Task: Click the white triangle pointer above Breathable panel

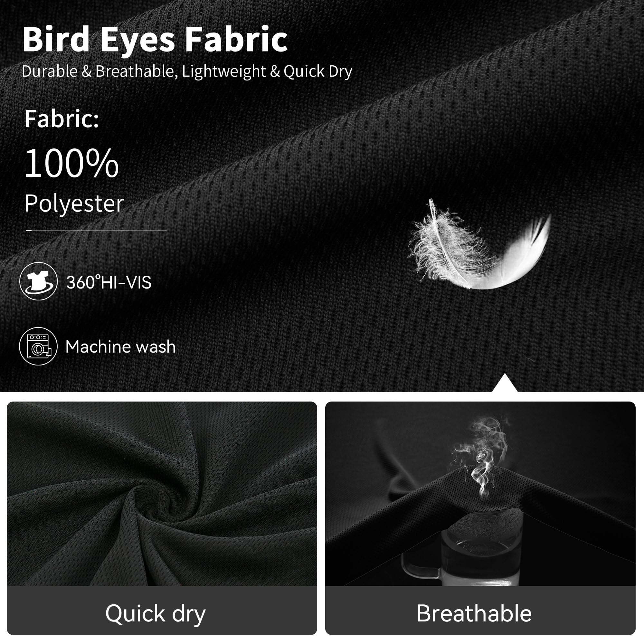Action: [505, 382]
